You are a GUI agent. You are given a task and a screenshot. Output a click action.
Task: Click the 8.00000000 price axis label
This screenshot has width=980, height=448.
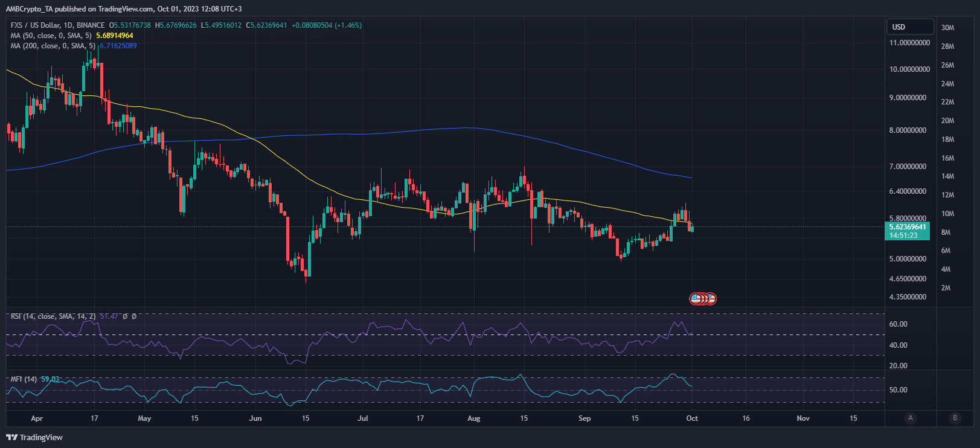point(908,130)
